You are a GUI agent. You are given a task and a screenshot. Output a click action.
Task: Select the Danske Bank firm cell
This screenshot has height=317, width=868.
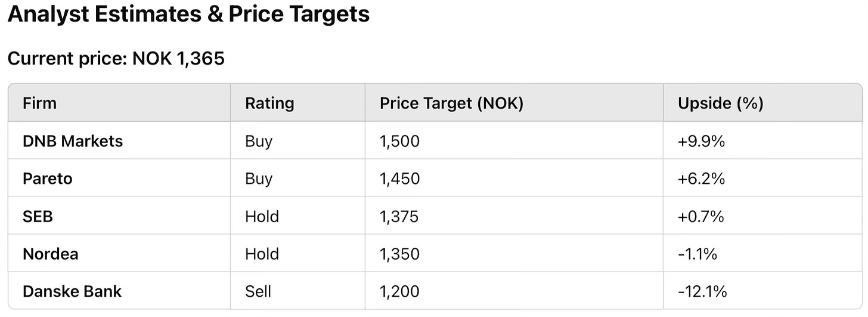pyautogui.click(x=72, y=291)
